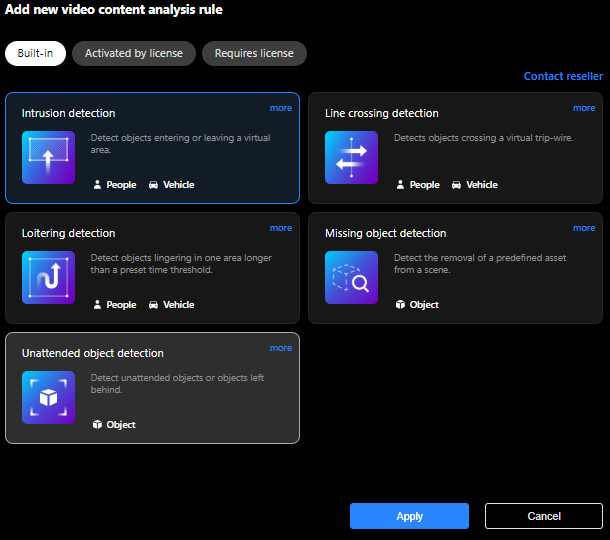Show more about Loitering detection
Image resolution: width=610 pixels, height=540 pixels.
[281, 228]
